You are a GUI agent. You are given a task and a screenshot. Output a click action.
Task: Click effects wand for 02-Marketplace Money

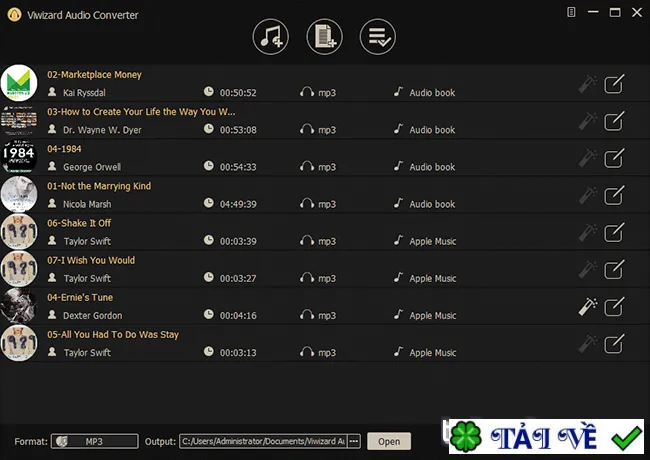click(588, 84)
